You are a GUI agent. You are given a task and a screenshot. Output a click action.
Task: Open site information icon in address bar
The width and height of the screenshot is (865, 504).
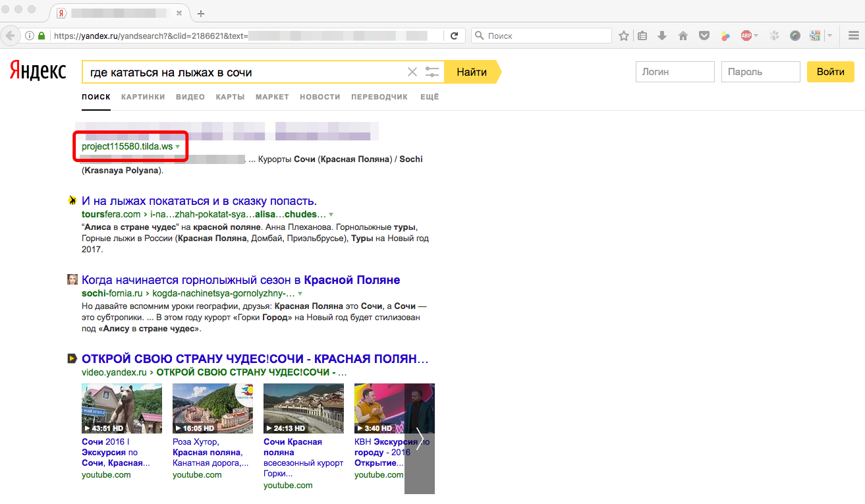pos(30,36)
